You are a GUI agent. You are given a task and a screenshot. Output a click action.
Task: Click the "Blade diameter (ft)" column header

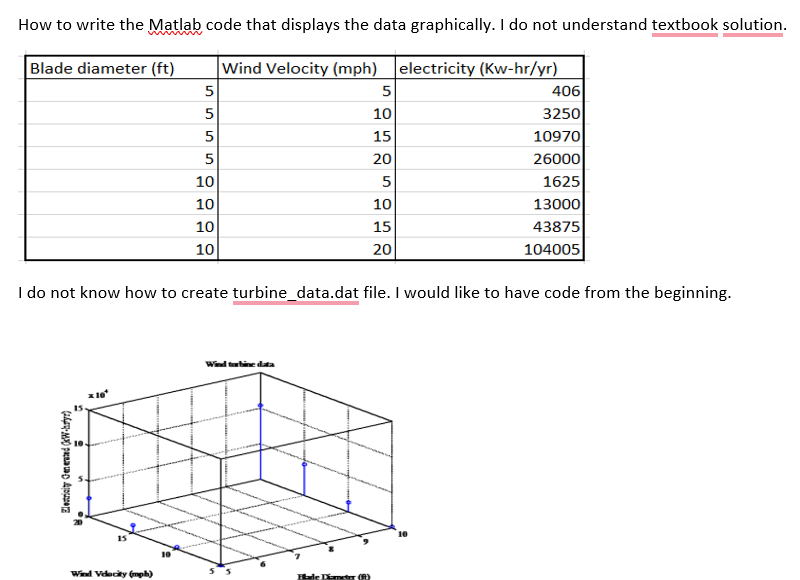click(104, 69)
